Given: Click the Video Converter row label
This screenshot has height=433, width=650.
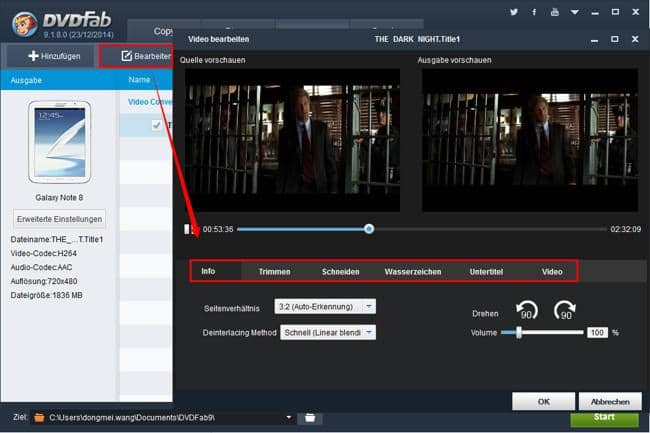Looking at the screenshot, I should click(150, 102).
